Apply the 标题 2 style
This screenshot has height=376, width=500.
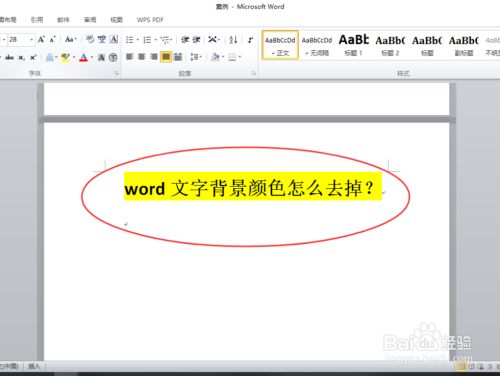pos(390,45)
